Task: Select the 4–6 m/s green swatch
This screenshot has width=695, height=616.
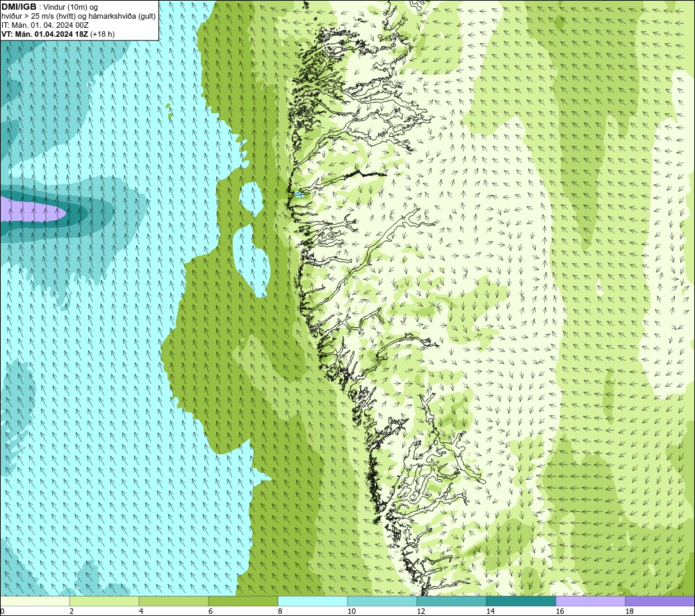Action: point(174,601)
